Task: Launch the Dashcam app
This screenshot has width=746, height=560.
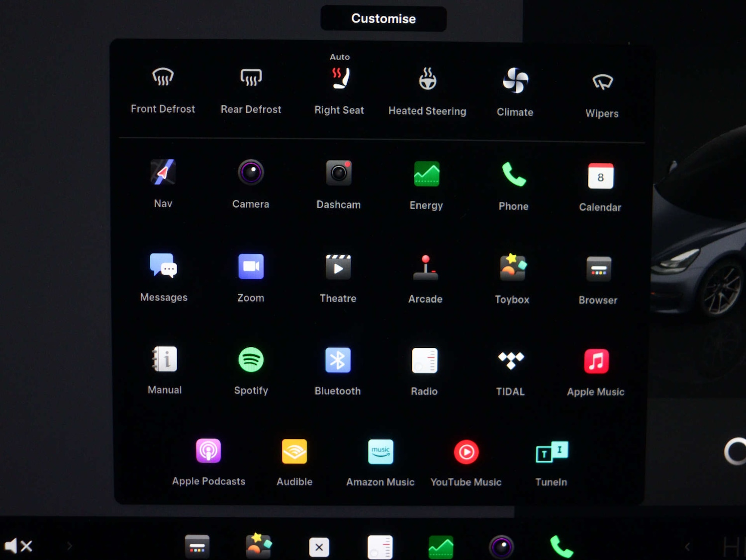Action: 339,173
